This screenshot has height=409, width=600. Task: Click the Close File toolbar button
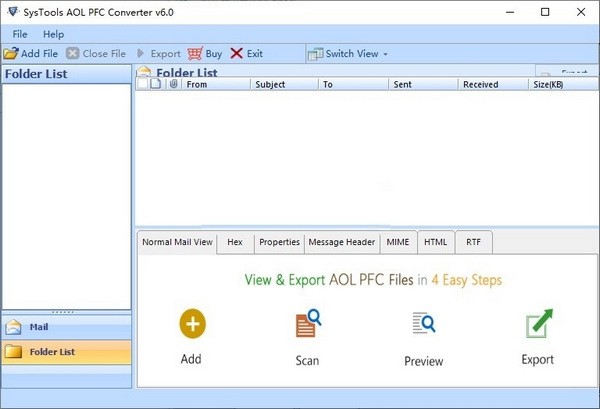[97, 53]
